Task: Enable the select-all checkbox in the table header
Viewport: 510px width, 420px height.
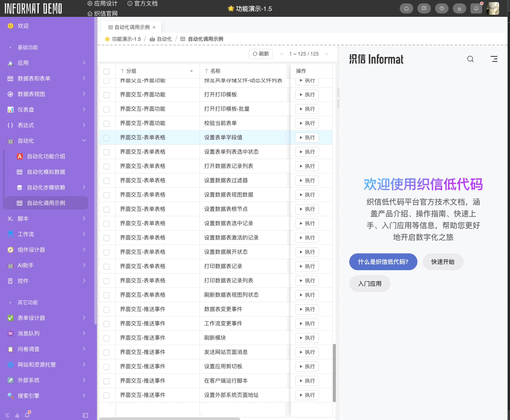Action: click(x=106, y=71)
